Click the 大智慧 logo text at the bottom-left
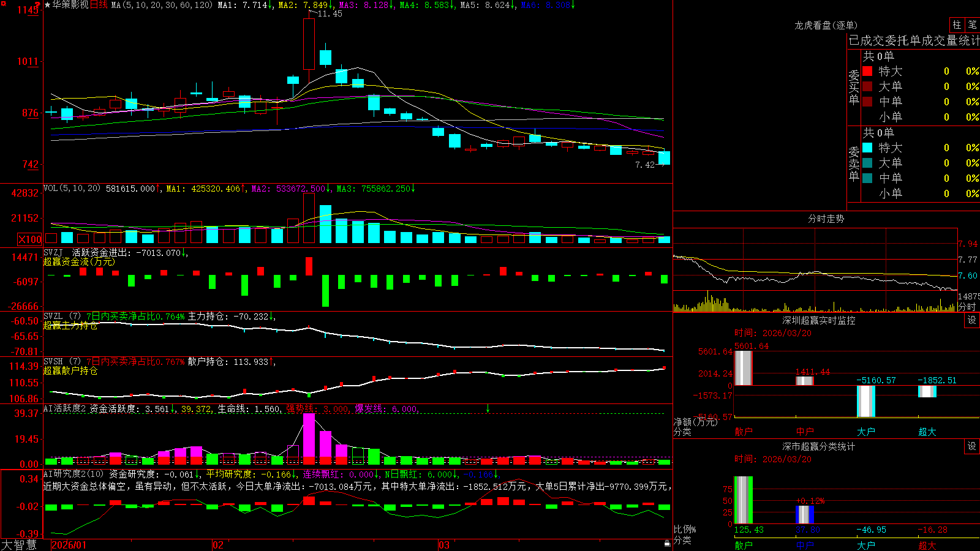 click(19, 545)
